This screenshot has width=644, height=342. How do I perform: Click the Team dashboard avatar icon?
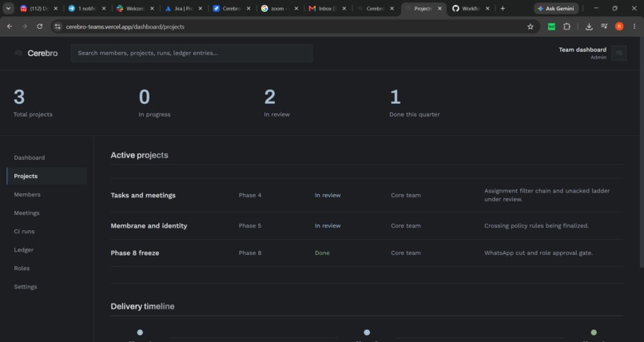(618, 53)
